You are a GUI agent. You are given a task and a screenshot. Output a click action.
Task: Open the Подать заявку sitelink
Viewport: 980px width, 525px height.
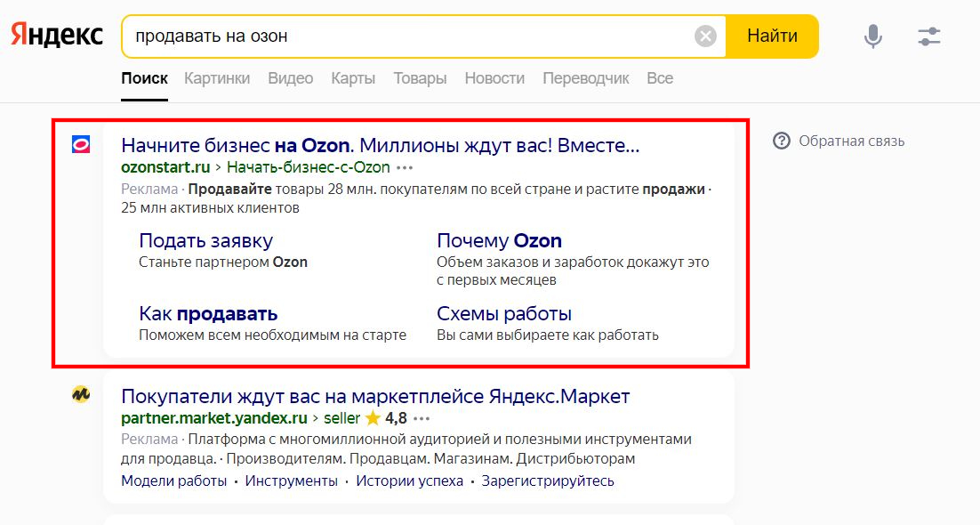point(205,241)
